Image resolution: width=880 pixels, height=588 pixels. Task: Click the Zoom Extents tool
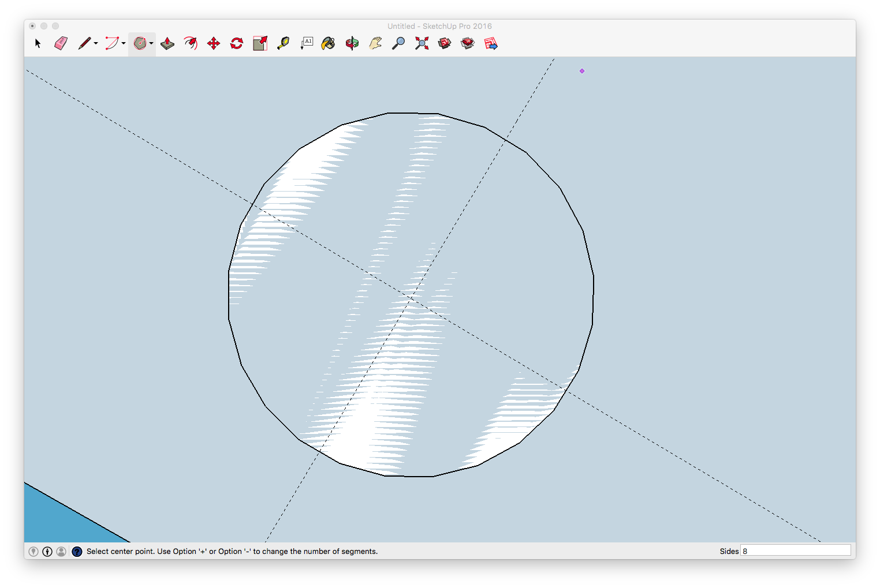pyautogui.click(x=422, y=43)
